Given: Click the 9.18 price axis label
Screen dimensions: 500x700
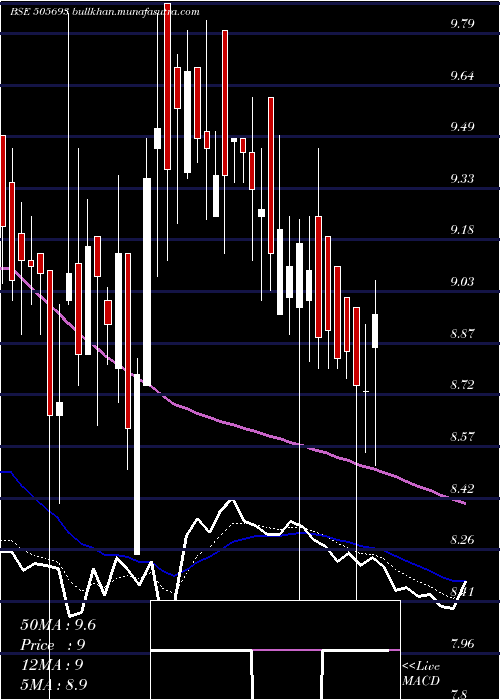Looking at the screenshot, I should pos(462,230).
